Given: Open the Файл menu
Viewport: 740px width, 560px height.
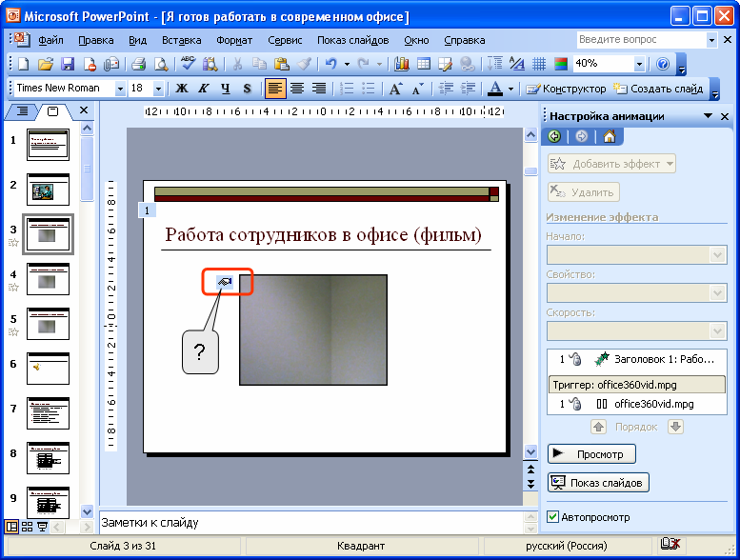Looking at the screenshot, I should pyautogui.click(x=50, y=40).
